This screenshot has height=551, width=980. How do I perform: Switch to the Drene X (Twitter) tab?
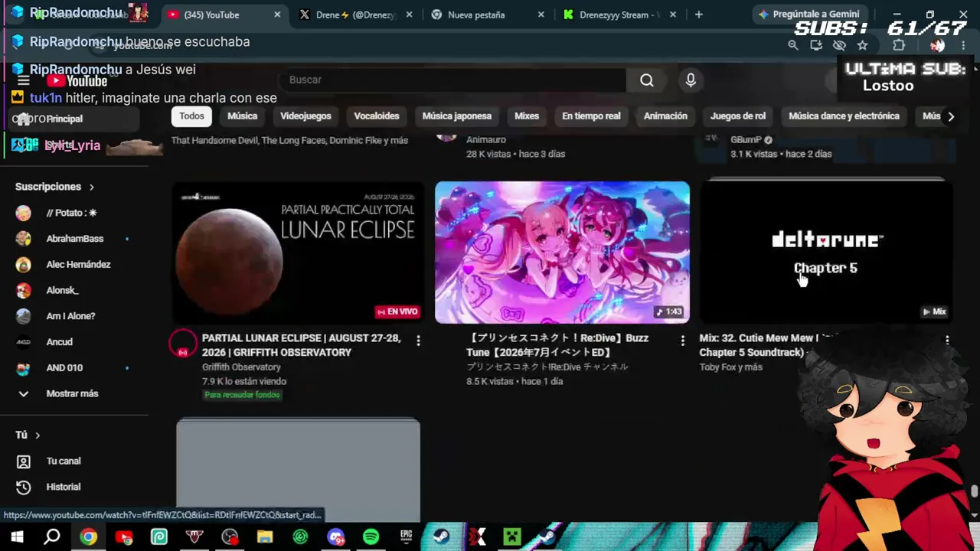tap(356, 15)
